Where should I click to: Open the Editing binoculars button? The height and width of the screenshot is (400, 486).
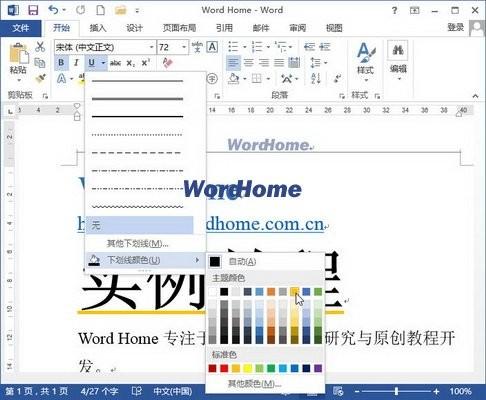[x=398, y=60]
